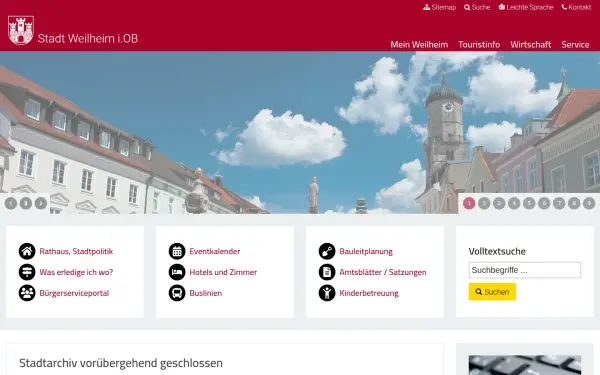Click the yellow Suchen button
600x375 pixels.
492,292
